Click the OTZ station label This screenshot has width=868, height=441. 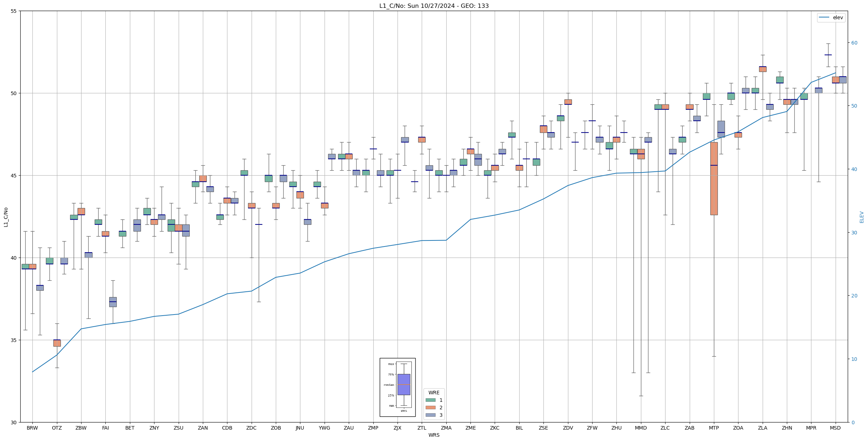pos(57,428)
